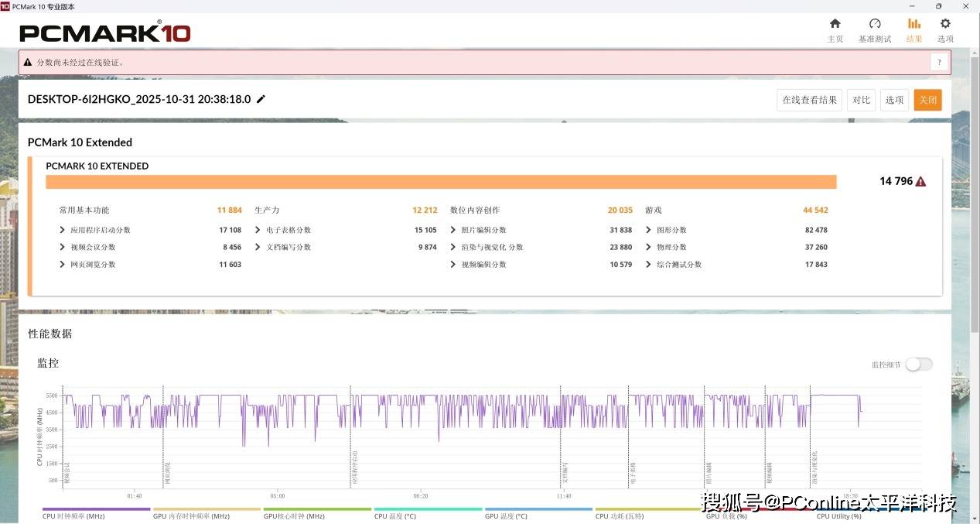This screenshot has height=524, width=980.
Task: Click the pencil icon to rename result
Action: [x=261, y=99]
